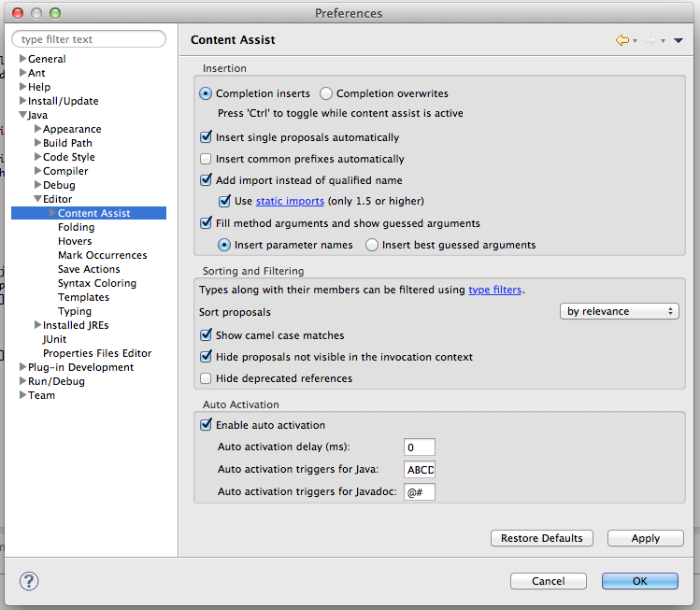Confirm with the OK button
This screenshot has width=700, height=610.
[640, 581]
